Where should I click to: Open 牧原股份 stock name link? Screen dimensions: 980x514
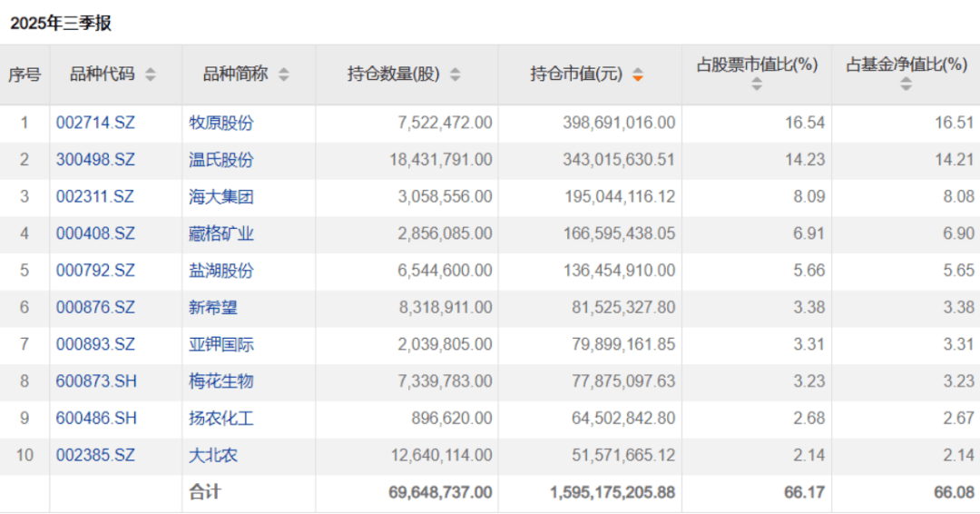[221, 123]
